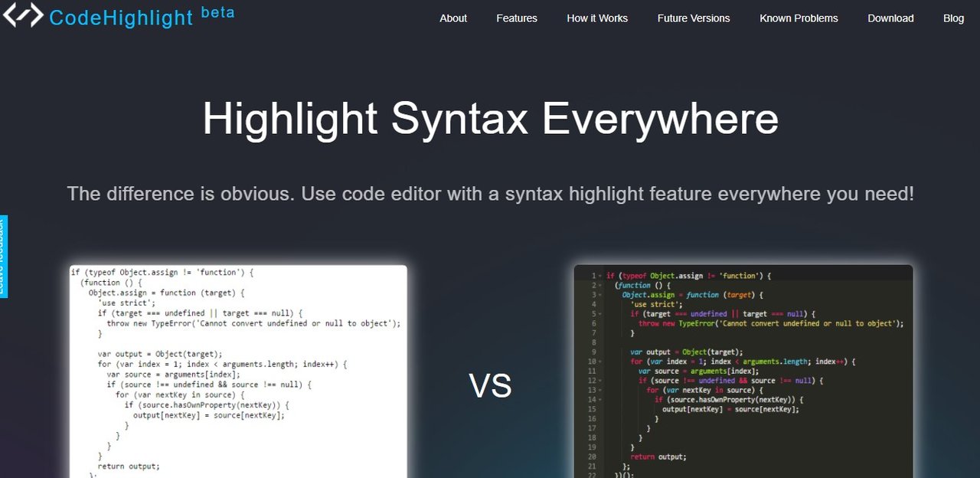This screenshot has height=478, width=980.
Task: Click "var output = Object(target);" in dark editor
Action: (687, 352)
